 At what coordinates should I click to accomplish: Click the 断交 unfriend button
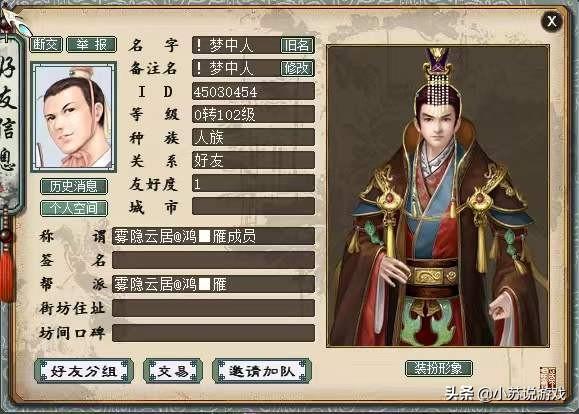46,45
